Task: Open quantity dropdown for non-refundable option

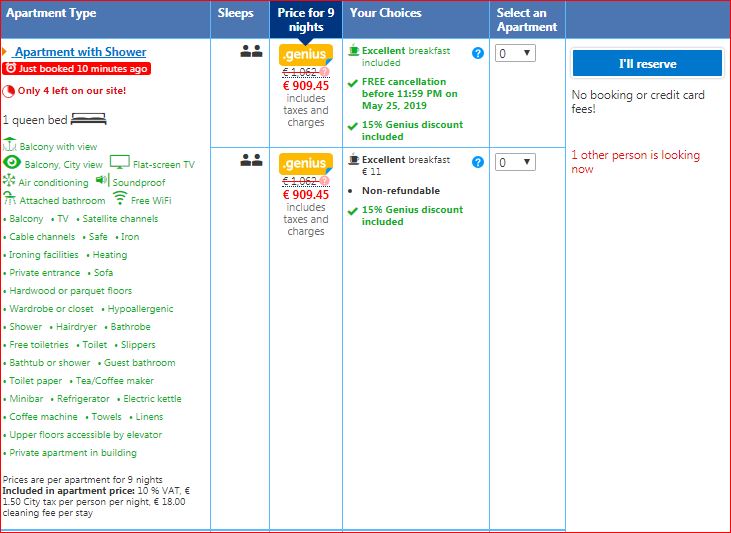Action: (x=516, y=162)
